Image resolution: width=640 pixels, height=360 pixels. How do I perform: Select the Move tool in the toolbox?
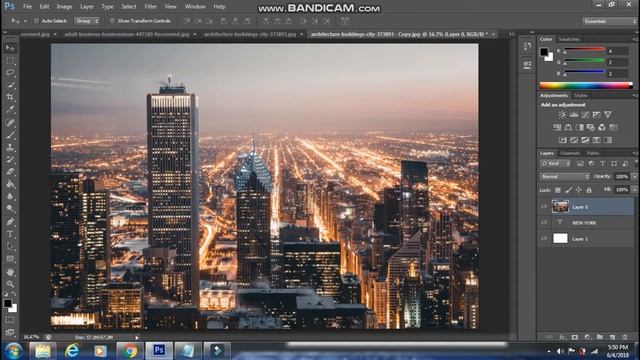(10, 48)
